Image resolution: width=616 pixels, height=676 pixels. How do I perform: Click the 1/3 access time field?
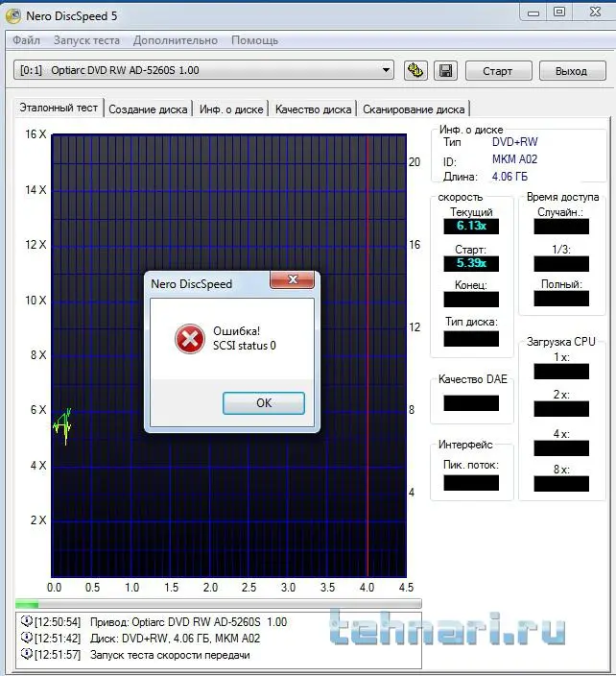point(561,264)
